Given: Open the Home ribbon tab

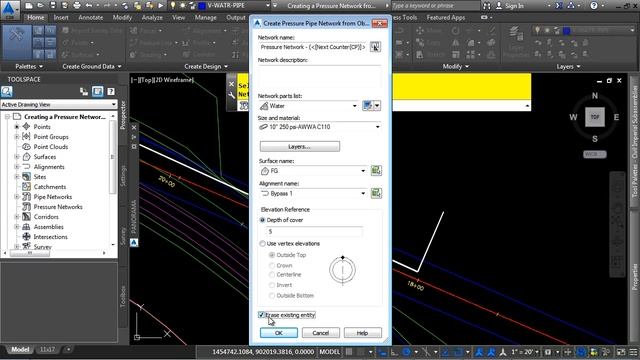Looking at the screenshot, I should point(36,18).
